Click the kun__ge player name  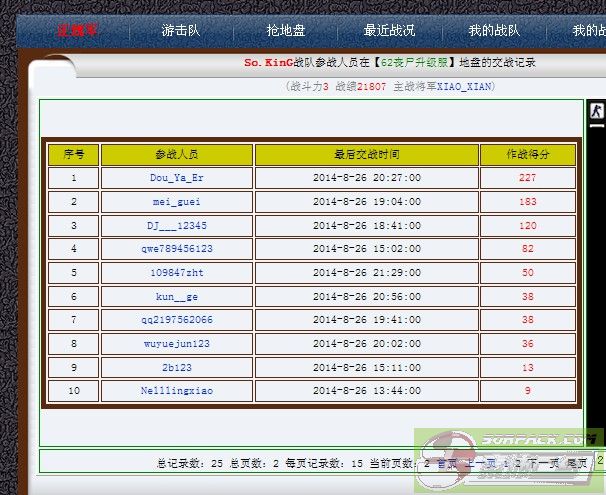coord(176,297)
